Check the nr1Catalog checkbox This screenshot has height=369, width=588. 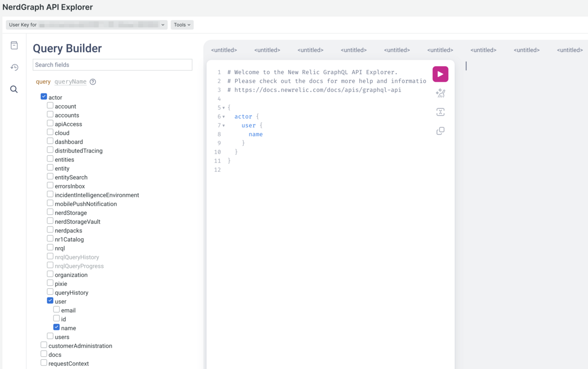[50, 239]
